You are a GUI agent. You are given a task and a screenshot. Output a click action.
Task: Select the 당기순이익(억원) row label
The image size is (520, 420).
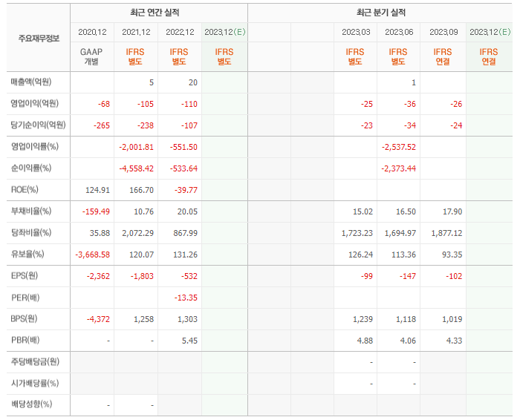pos(38,125)
